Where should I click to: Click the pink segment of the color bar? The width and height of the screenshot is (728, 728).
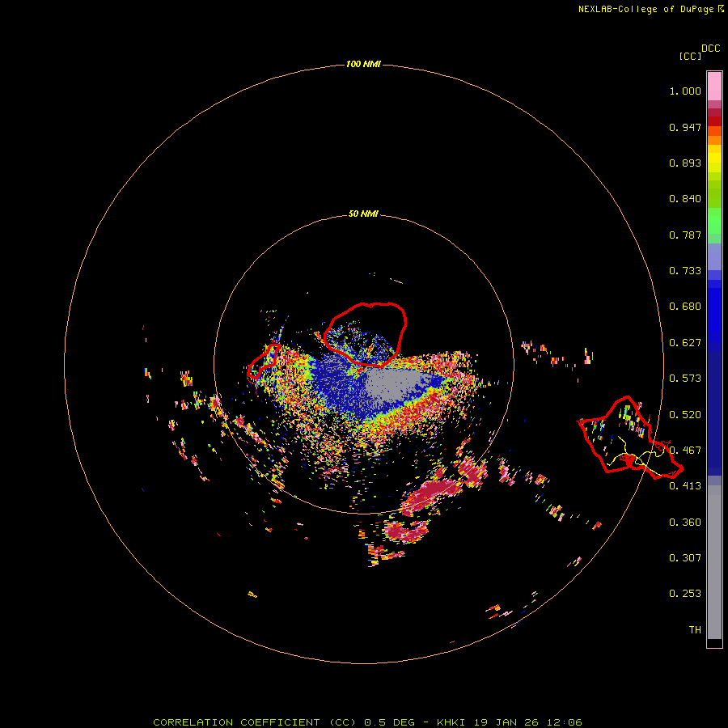pyautogui.click(x=714, y=87)
